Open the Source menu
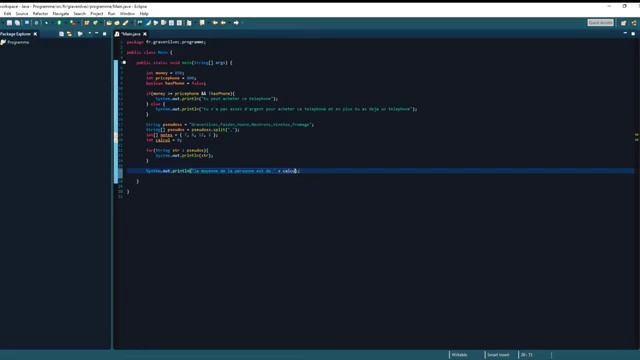Viewport: 640px width, 360px height. 22,13
